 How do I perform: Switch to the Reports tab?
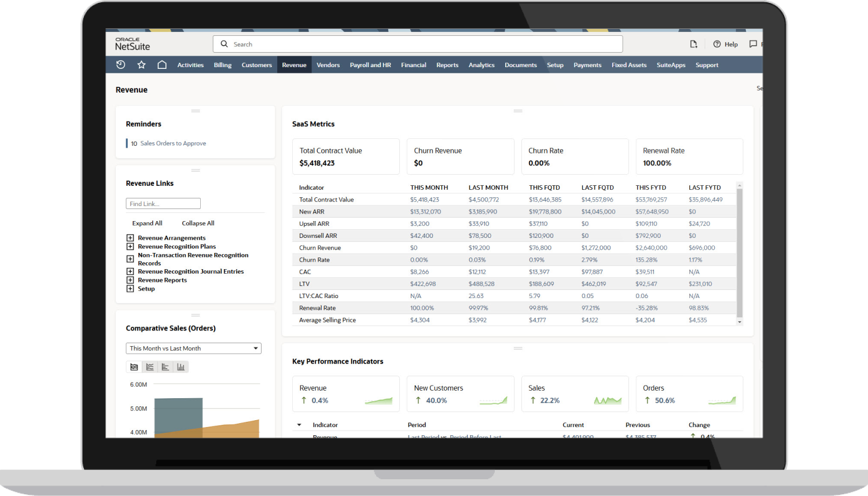tap(447, 64)
